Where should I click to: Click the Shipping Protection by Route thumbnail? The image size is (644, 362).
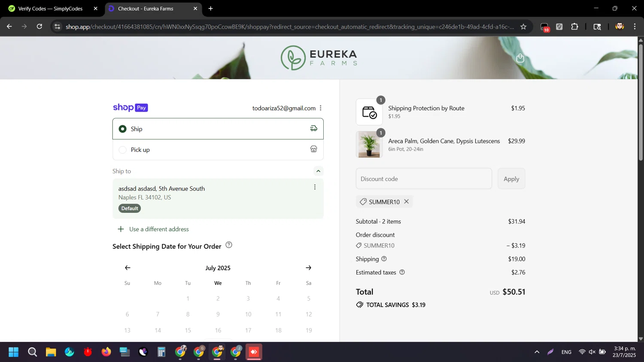point(369,112)
